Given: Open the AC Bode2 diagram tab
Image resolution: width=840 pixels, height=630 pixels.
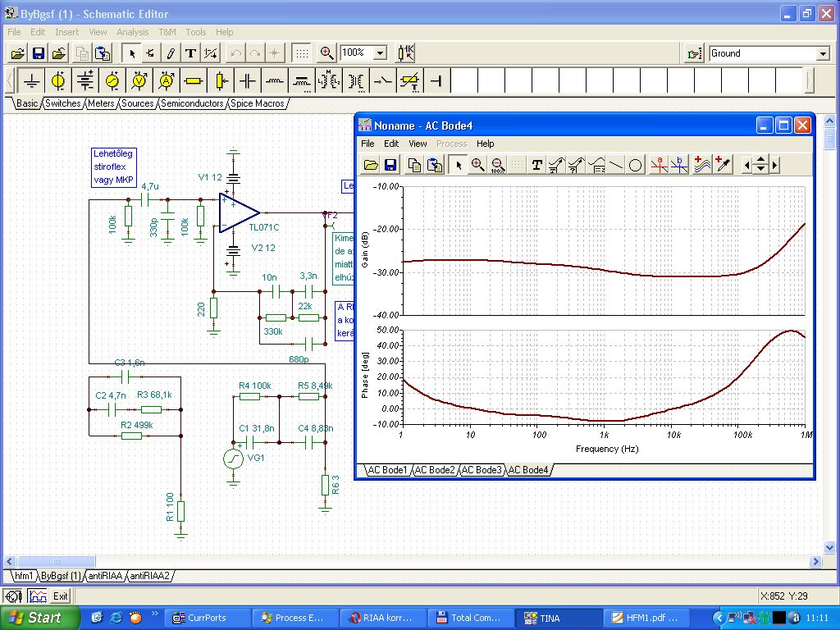Looking at the screenshot, I should pos(434,470).
